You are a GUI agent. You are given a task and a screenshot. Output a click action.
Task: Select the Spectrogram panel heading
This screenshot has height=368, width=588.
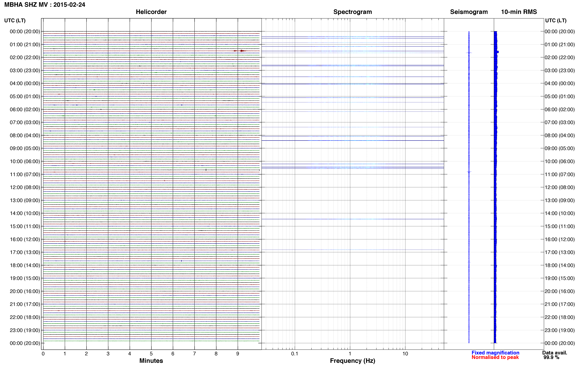click(x=352, y=12)
